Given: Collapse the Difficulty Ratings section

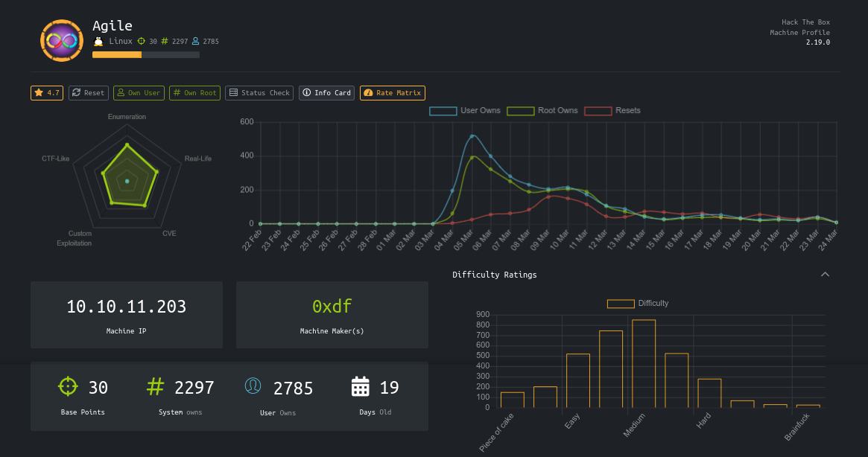Looking at the screenshot, I should 825,275.
